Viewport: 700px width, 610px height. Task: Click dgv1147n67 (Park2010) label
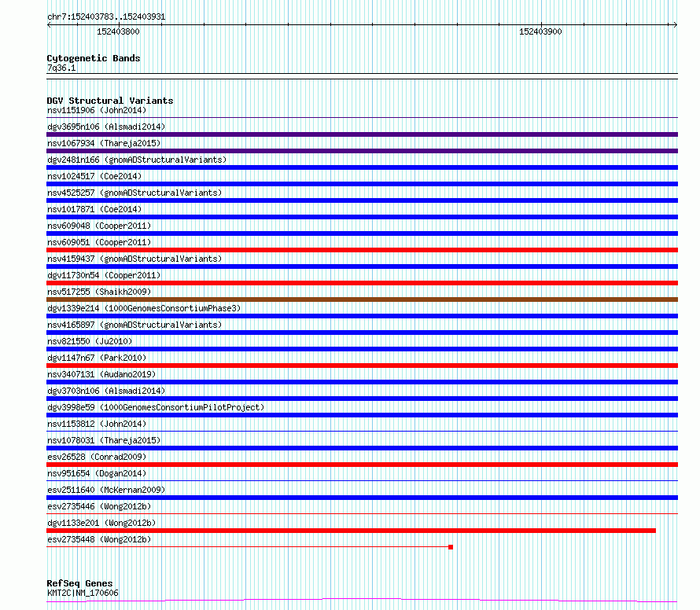coord(97,358)
